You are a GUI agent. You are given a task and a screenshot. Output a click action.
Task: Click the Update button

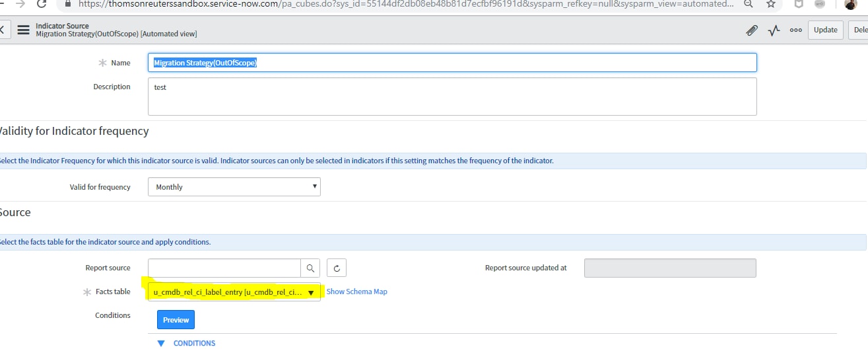click(x=825, y=30)
